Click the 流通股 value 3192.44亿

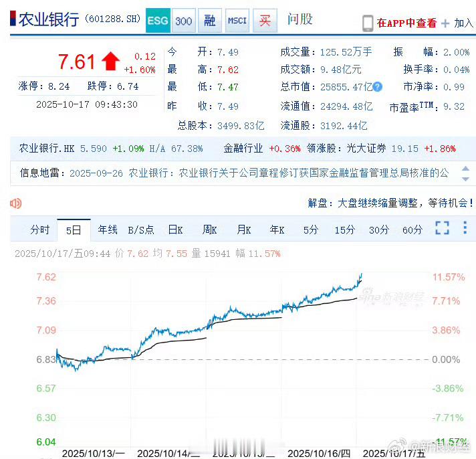coord(344,126)
